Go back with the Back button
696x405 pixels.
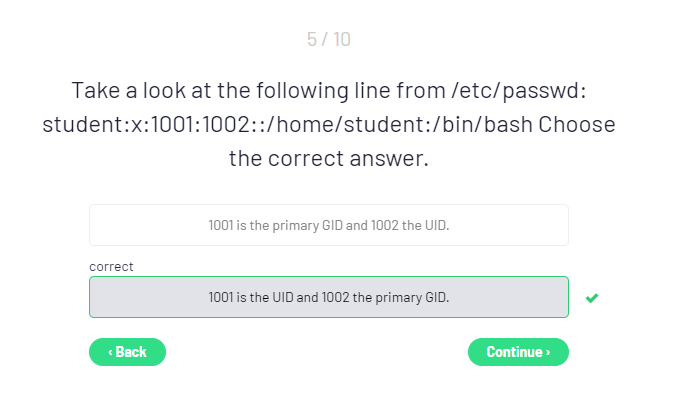[x=127, y=352]
